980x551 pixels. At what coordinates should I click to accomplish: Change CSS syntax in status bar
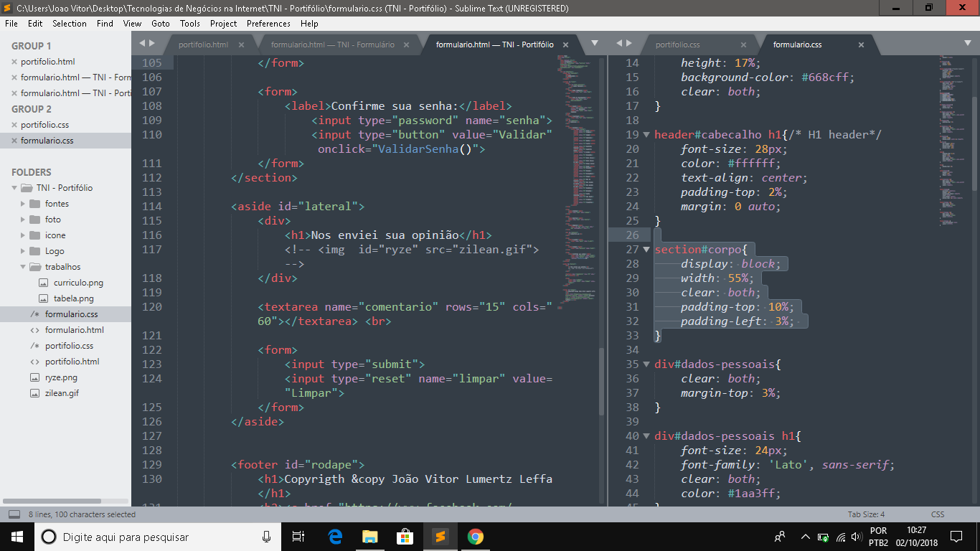pos(938,514)
